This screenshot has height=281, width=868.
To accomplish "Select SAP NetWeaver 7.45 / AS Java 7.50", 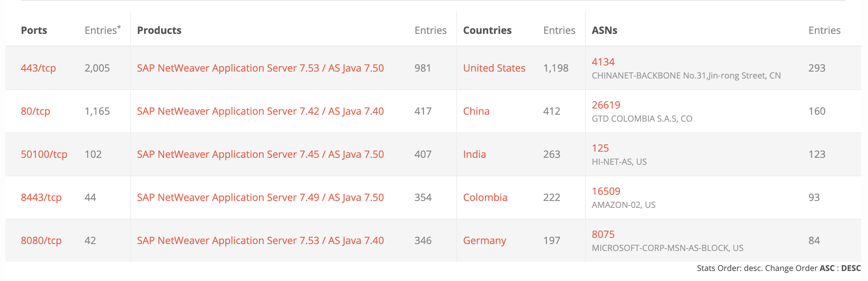I will (261, 154).
